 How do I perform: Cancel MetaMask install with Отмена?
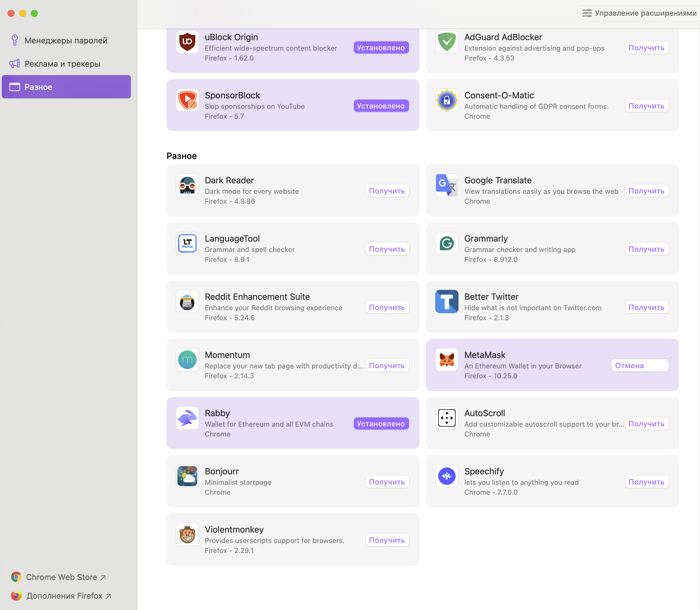pos(639,366)
